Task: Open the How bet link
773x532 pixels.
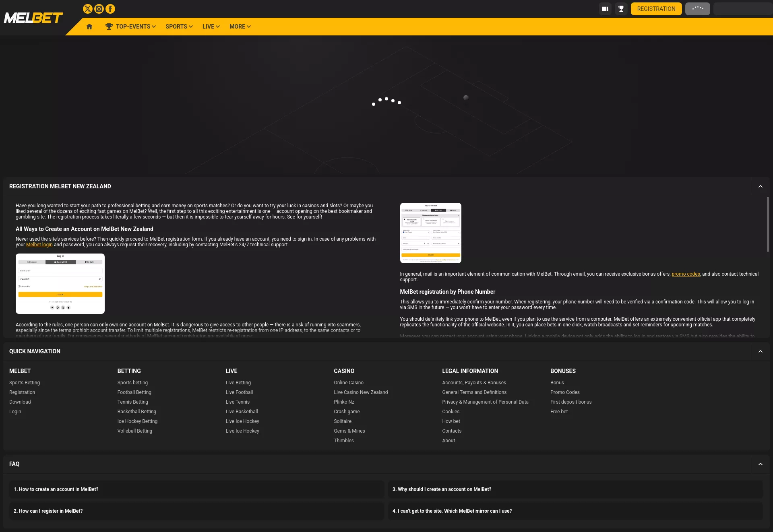Action: coord(451,421)
